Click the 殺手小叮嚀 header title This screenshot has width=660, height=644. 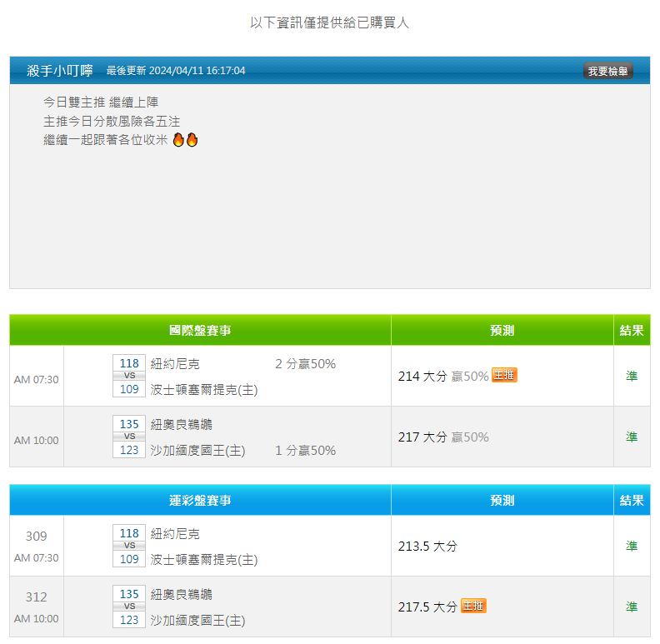click(x=60, y=71)
